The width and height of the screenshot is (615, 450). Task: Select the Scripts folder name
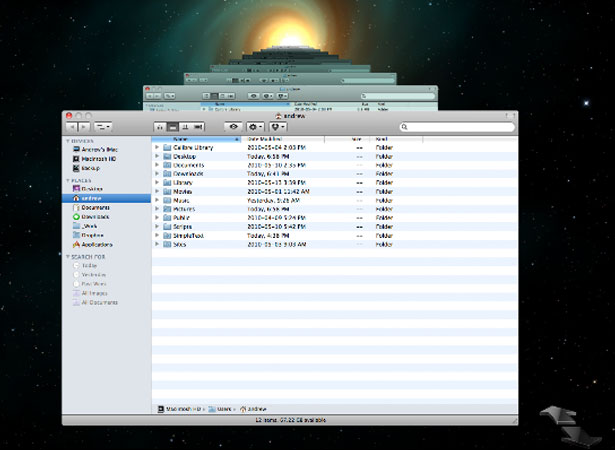point(182,227)
